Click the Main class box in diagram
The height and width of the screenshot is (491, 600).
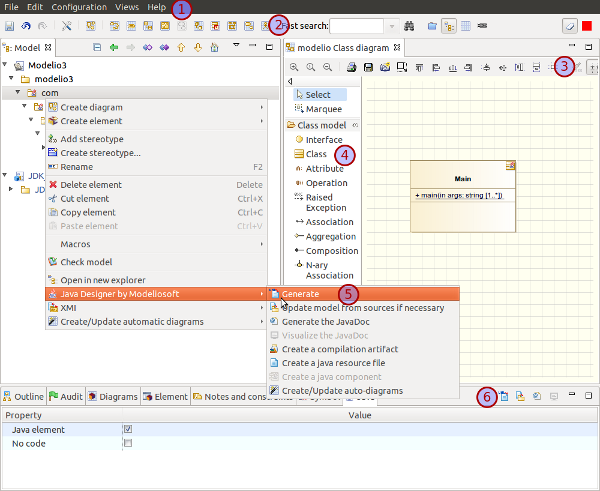[x=463, y=196]
